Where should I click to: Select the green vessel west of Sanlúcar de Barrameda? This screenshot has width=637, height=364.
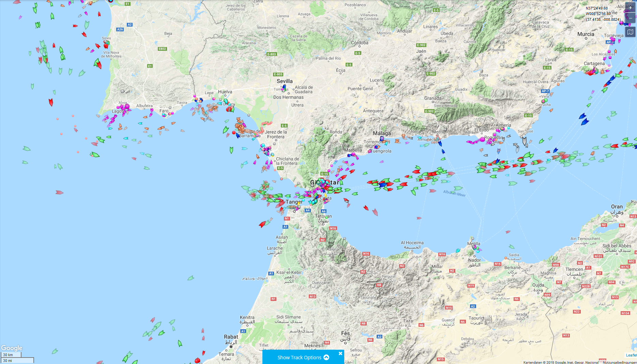(x=225, y=130)
